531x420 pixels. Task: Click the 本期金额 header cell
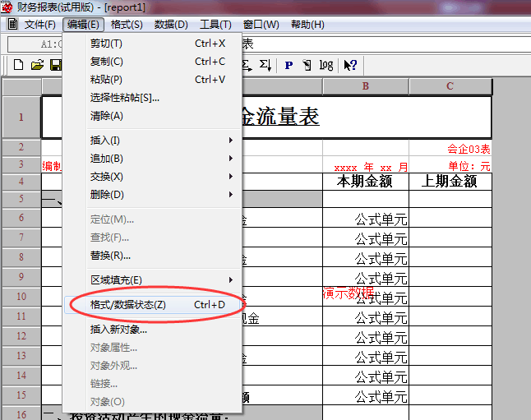coord(366,182)
